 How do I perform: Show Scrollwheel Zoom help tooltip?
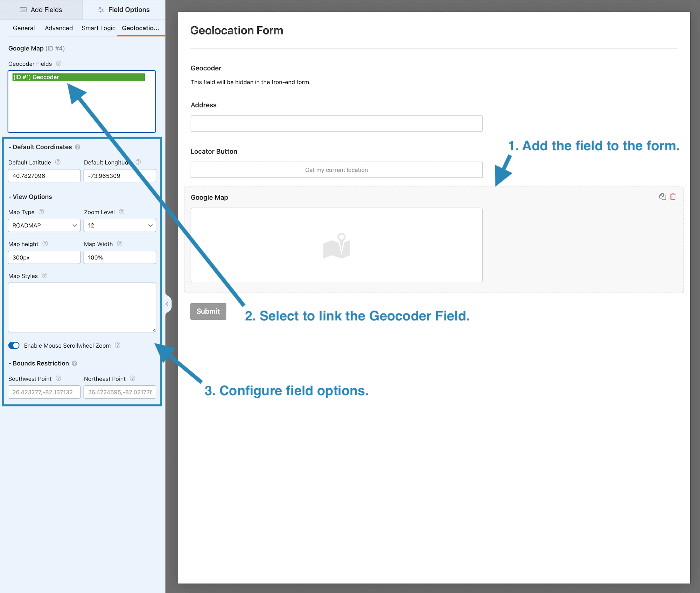click(118, 345)
